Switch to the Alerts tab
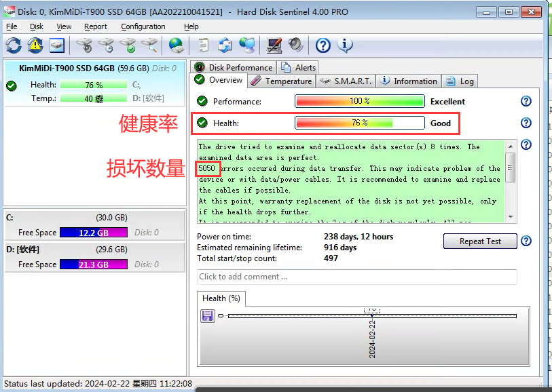The height and width of the screenshot is (392, 552). (299, 67)
